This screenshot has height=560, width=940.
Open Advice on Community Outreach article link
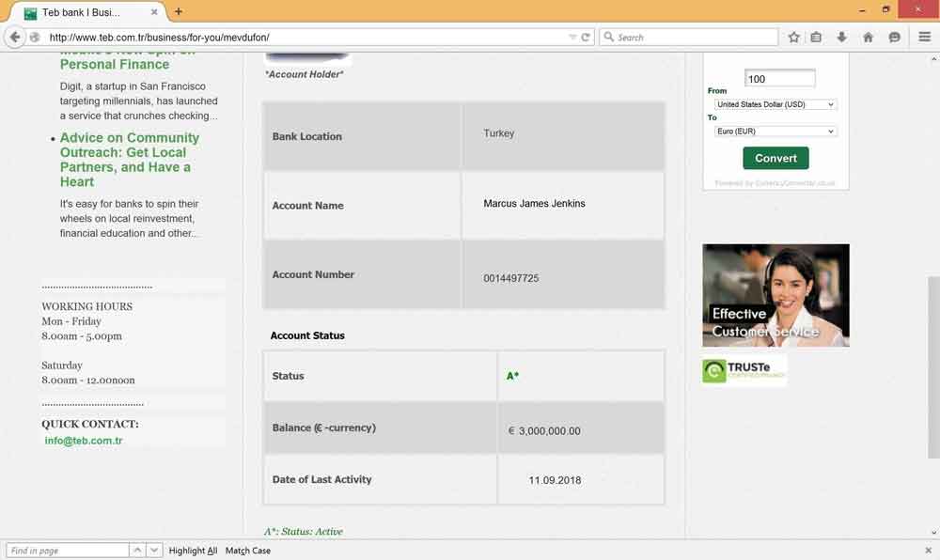coord(129,160)
